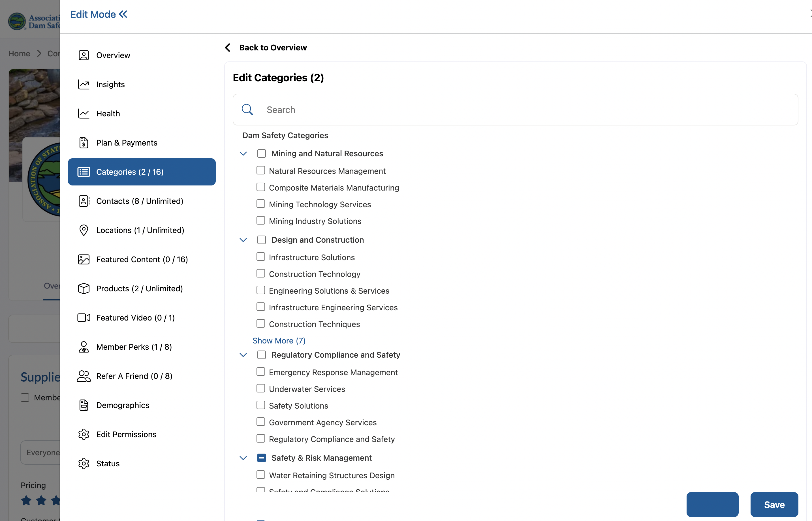Check the Natural Resources Management checkbox
The image size is (812, 521).
[x=260, y=170]
